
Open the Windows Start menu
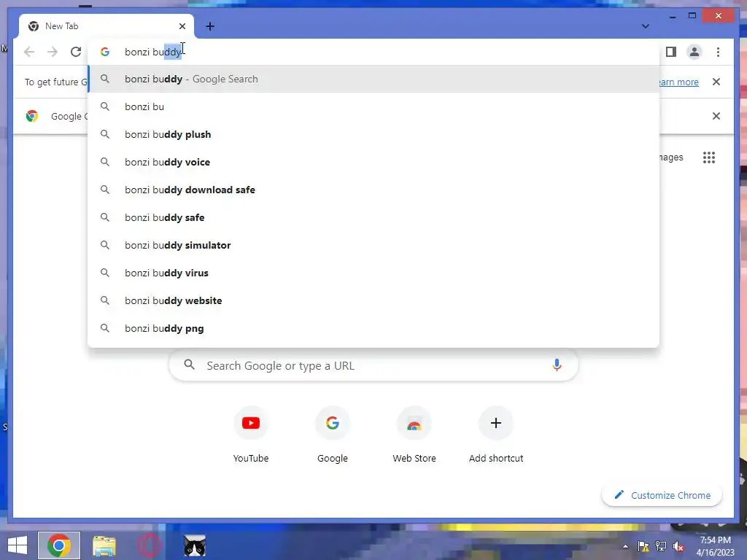(x=18, y=545)
